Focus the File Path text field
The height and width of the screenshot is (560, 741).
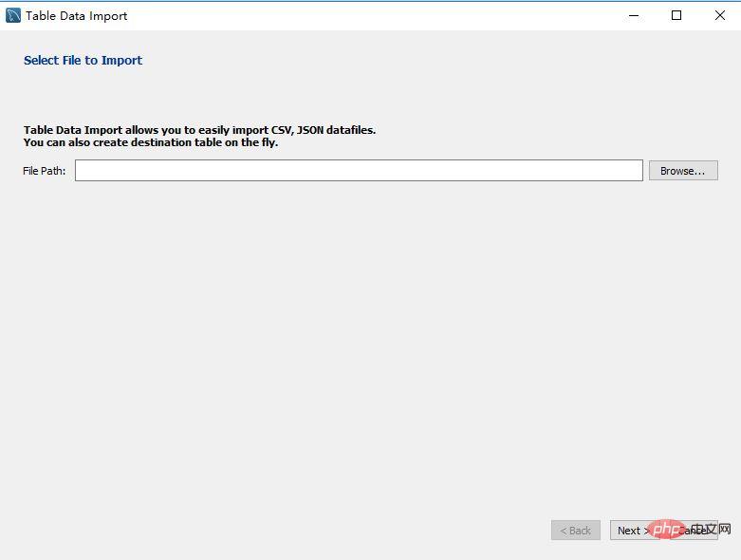click(x=359, y=171)
